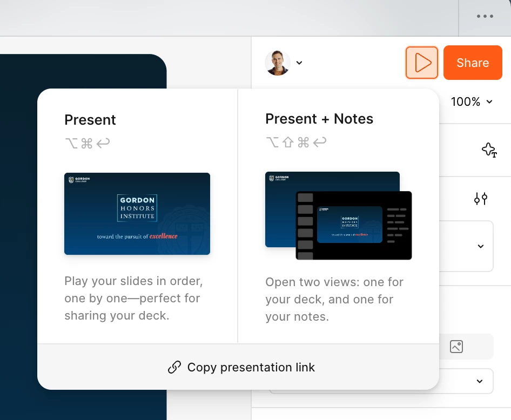Select the Present option heading
The width and height of the screenshot is (511, 420).
(x=90, y=120)
